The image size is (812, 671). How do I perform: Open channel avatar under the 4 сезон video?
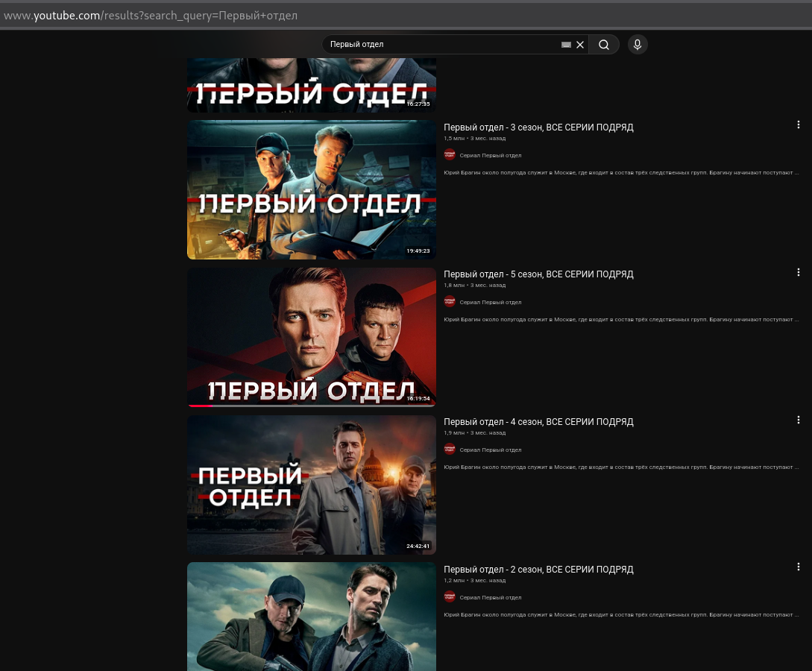450,450
